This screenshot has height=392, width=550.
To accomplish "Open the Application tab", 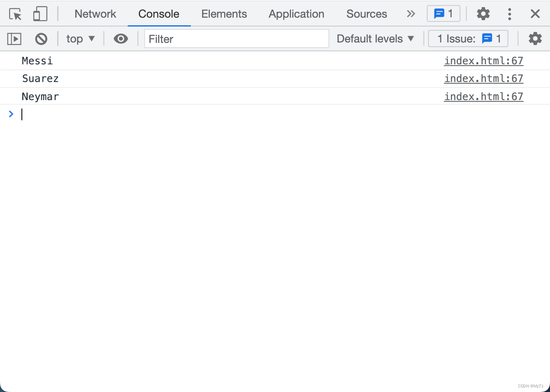I will 296,14.
